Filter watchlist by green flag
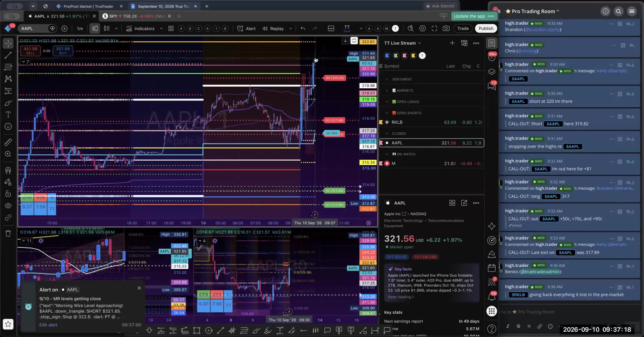644x337 pixels. pos(396,56)
